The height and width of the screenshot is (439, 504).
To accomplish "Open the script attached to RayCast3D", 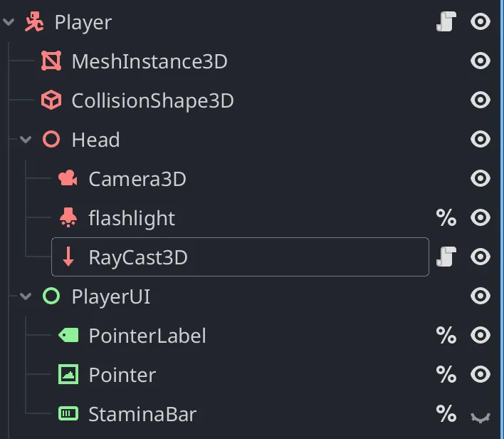I will (x=446, y=257).
